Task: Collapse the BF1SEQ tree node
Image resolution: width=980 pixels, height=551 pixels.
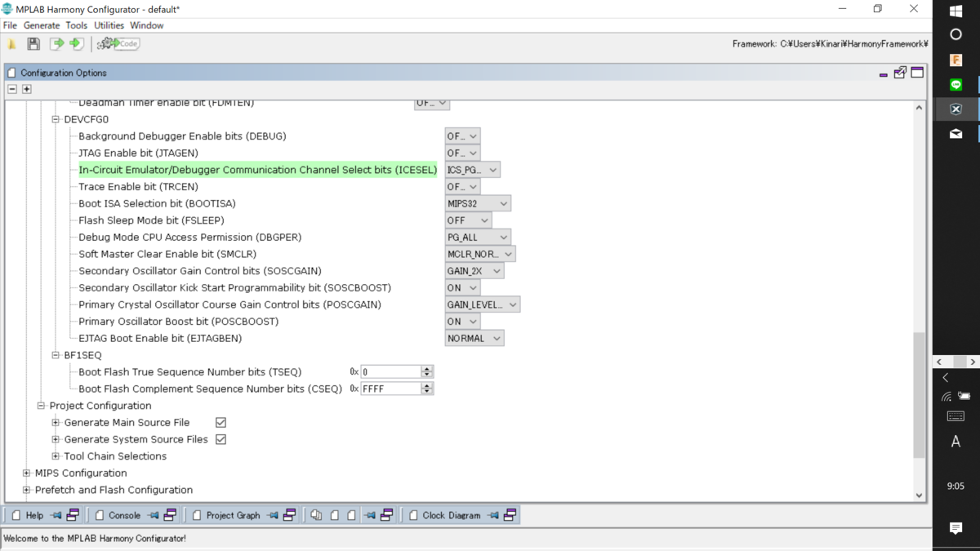Action: 56,355
